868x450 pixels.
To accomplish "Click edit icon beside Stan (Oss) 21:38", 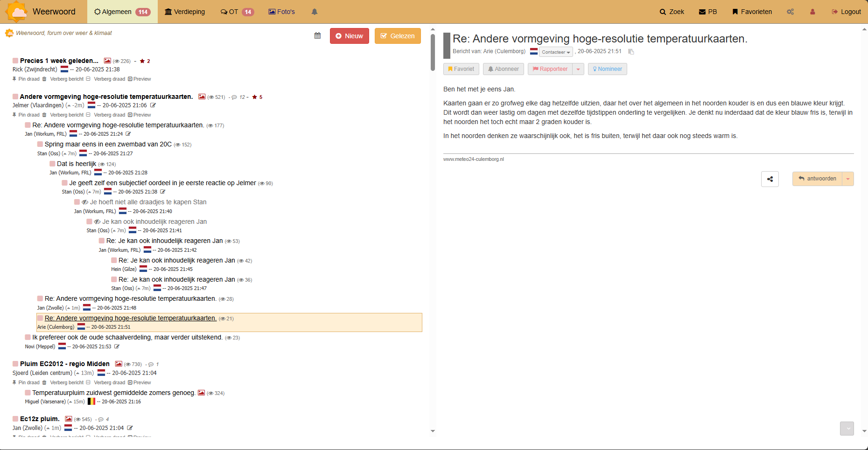I will [163, 192].
